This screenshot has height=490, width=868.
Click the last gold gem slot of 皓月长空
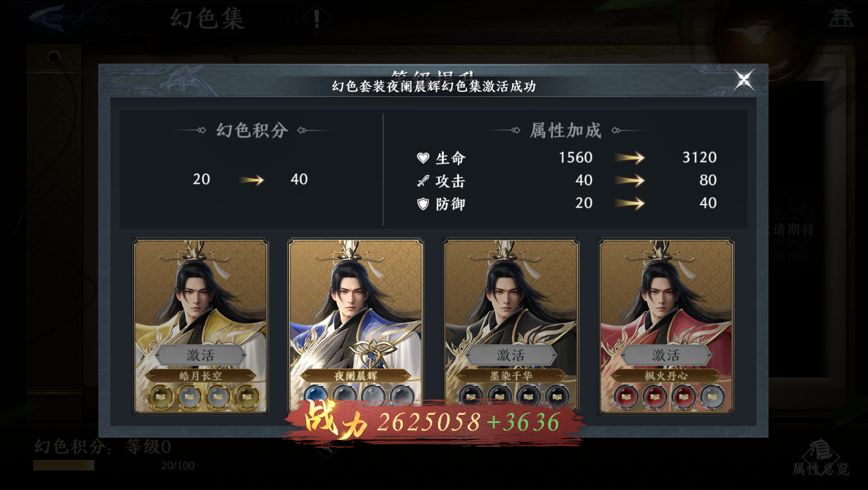(x=247, y=396)
